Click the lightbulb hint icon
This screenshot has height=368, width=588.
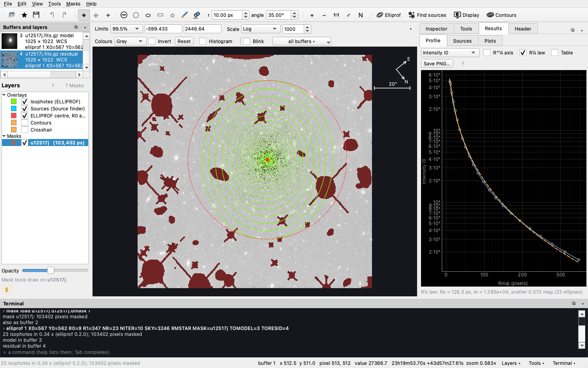click(7, 290)
